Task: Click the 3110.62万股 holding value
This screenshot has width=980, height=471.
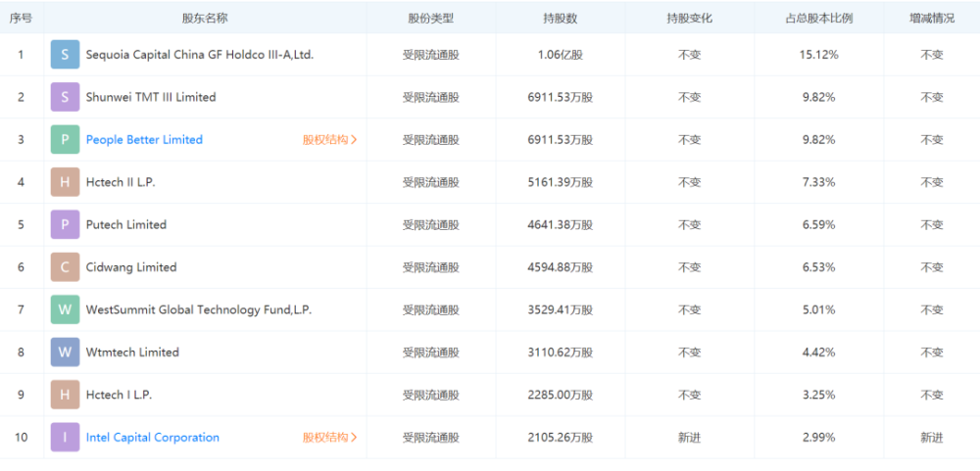Action: 560,353
